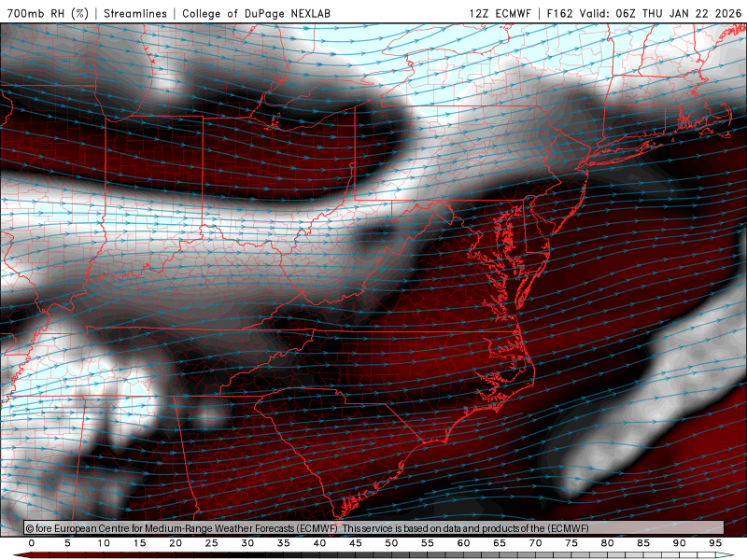Click the "15" value on the color scale
The height and width of the screenshot is (560, 747).
[x=139, y=543]
